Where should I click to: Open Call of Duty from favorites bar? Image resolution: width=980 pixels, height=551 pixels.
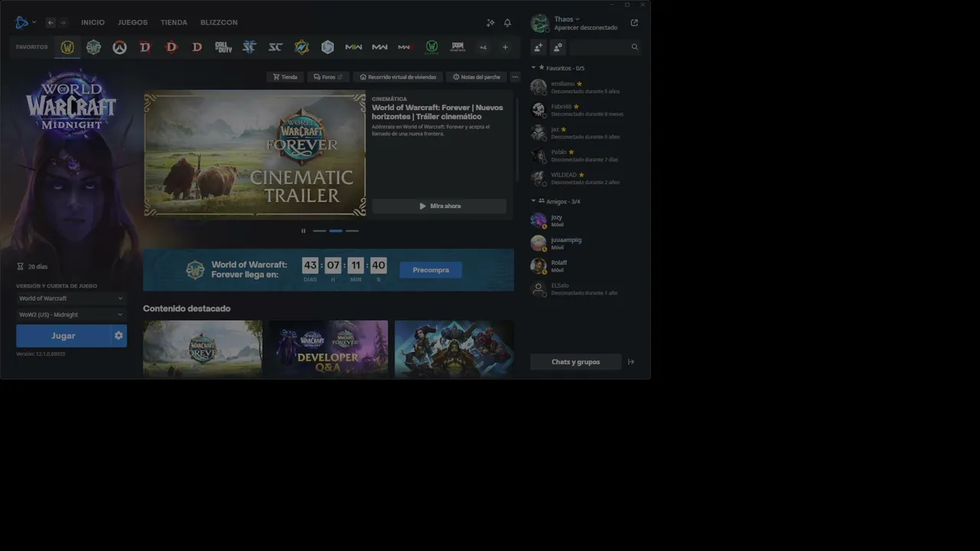point(224,47)
